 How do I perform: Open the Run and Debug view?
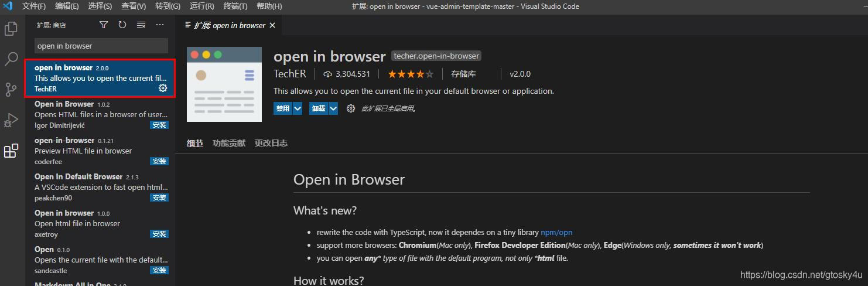click(11, 120)
